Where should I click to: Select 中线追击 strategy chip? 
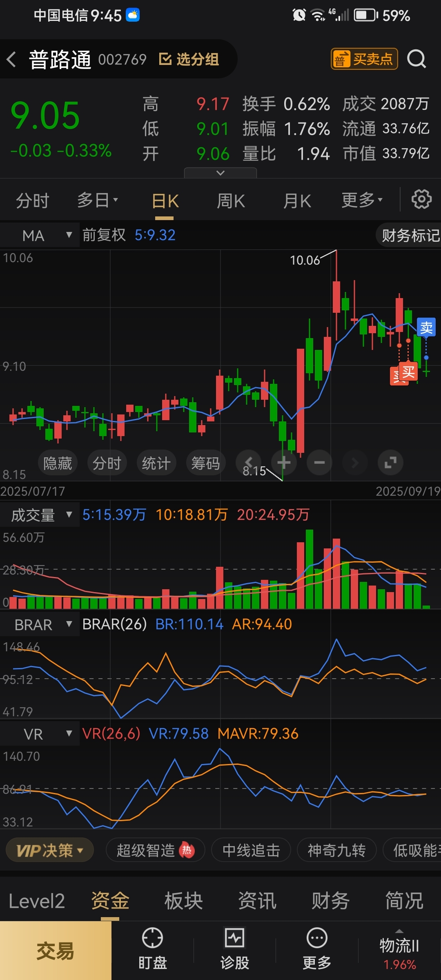click(x=251, y=851)
